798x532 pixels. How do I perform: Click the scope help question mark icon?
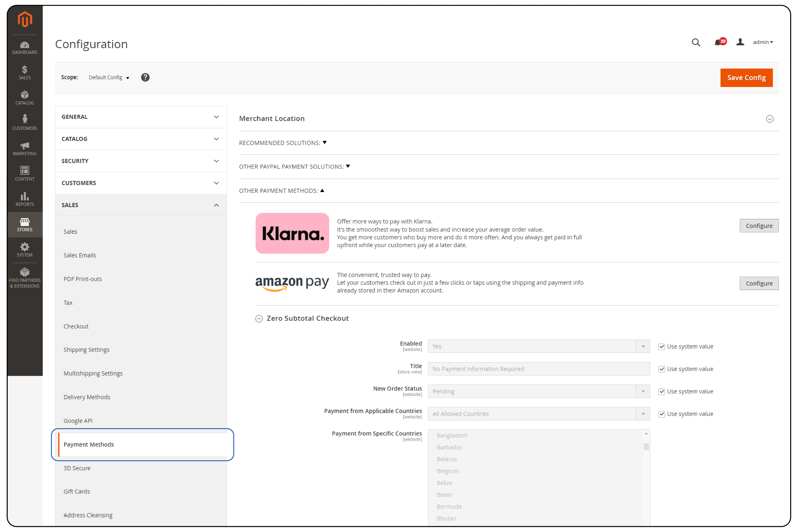pos(145,77)
